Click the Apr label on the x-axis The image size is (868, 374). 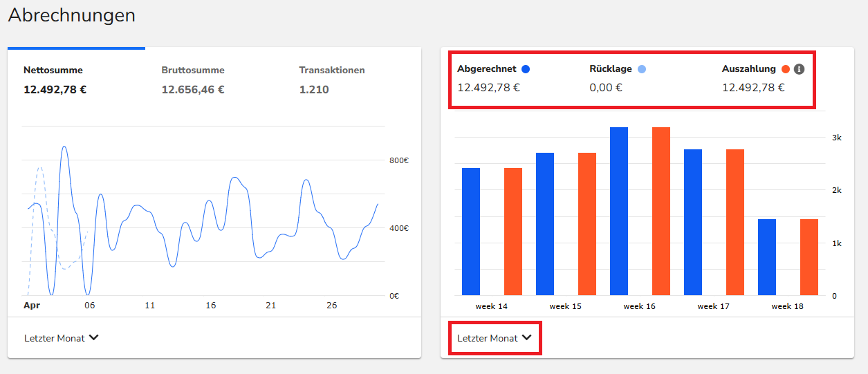coord(31,305)
